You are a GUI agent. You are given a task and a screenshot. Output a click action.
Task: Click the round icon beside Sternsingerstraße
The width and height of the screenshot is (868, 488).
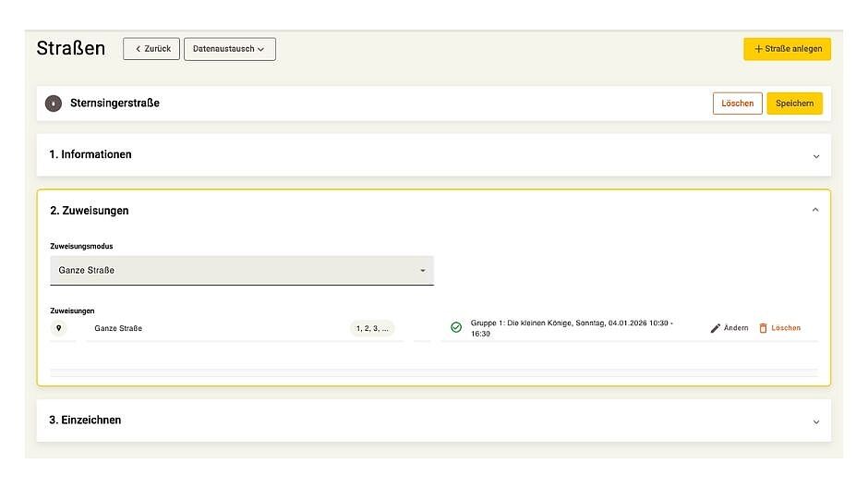point(54,104)
